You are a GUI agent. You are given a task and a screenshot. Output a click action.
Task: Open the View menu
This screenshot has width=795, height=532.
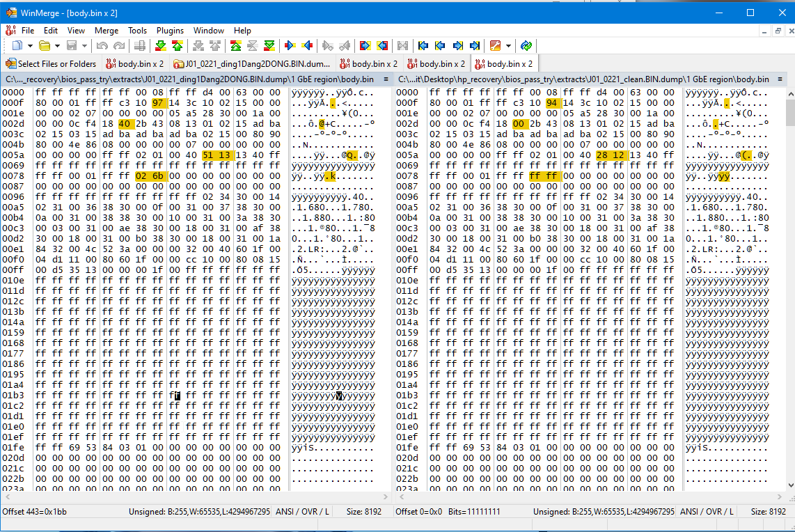click(x=76, y=31)
